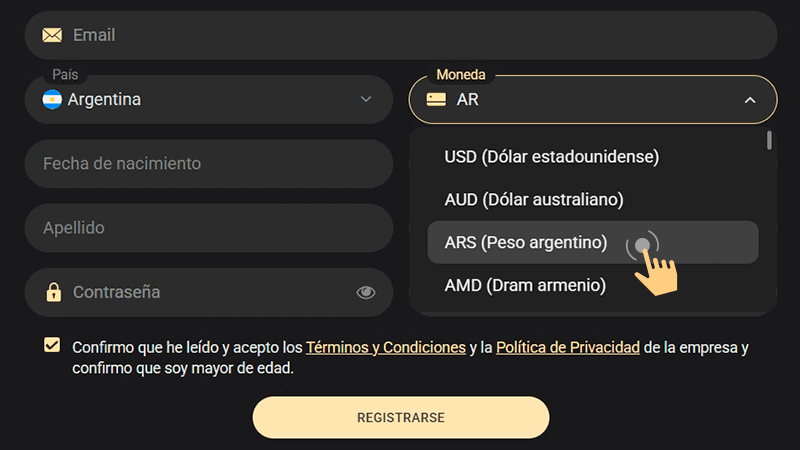The image size is (800, 450).
Task: Focus the Email input field
Action: [400, 35]
